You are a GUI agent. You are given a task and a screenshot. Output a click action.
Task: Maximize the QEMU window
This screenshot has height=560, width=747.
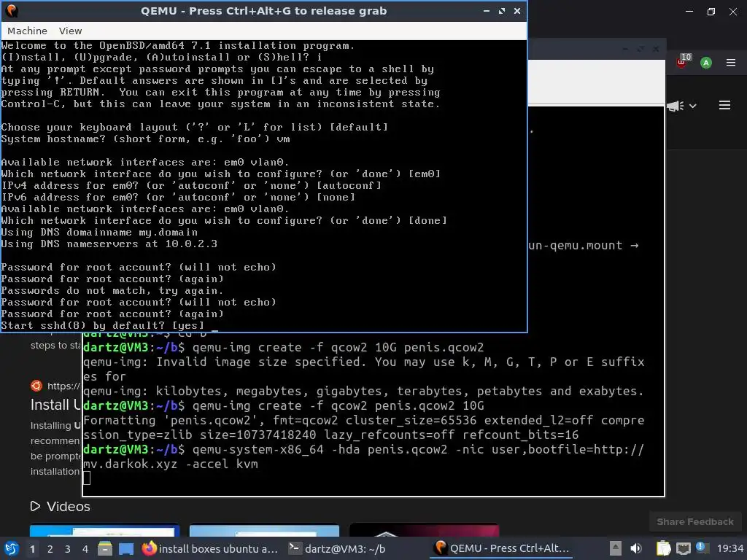point(502,11)
